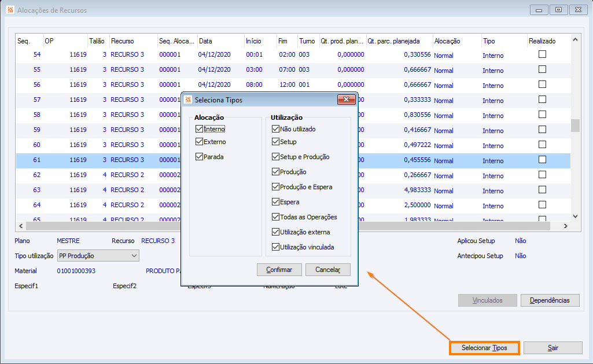Click the horizontal scroll right arrow
The height and width of the screenshot is (364, 593).
tap(566, 226)
